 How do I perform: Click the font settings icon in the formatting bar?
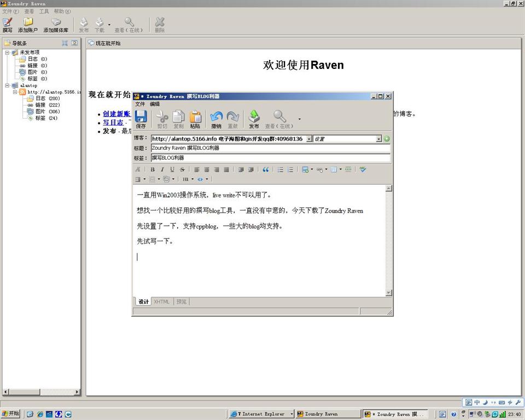click(138, 170)
